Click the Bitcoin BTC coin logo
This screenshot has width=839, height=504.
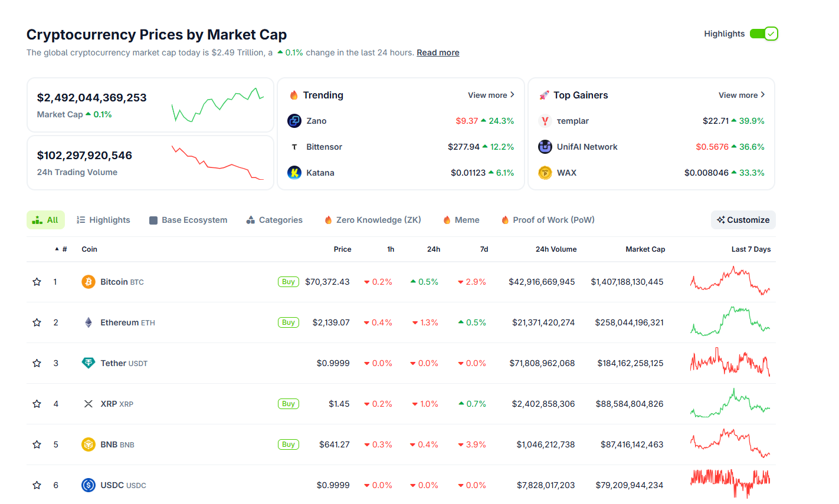(x=88, y=282)
